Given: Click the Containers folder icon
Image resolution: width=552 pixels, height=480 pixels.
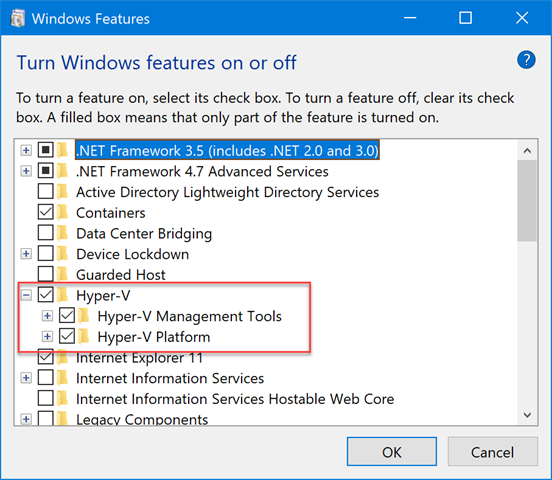Looking at the screenshot, I should (x=63, y=212).
